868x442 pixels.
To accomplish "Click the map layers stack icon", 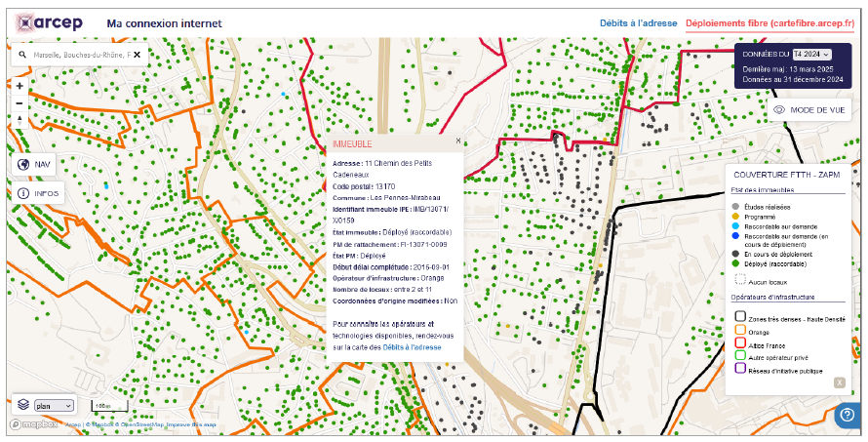I will pos(23,404).
